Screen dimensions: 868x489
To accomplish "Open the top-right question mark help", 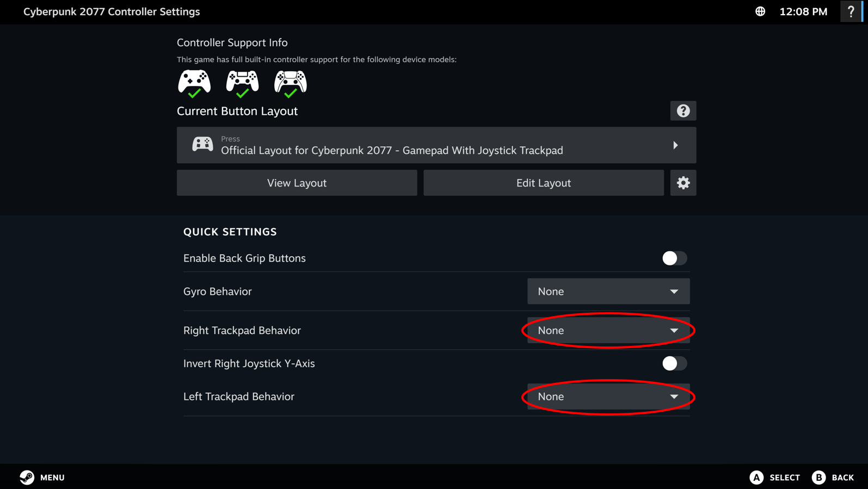I will point(851,11).
